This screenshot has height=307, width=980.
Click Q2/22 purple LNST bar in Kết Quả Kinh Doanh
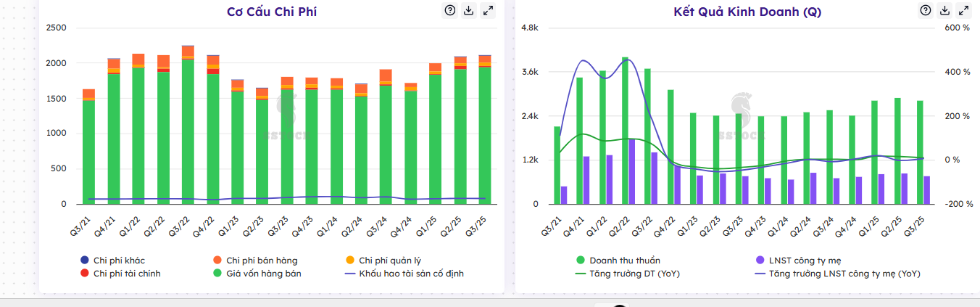(x=632, y=171)
